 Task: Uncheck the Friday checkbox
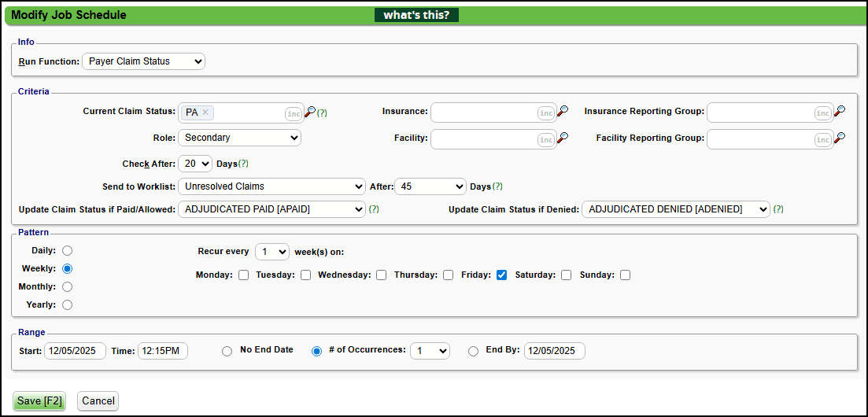[501, 275]
